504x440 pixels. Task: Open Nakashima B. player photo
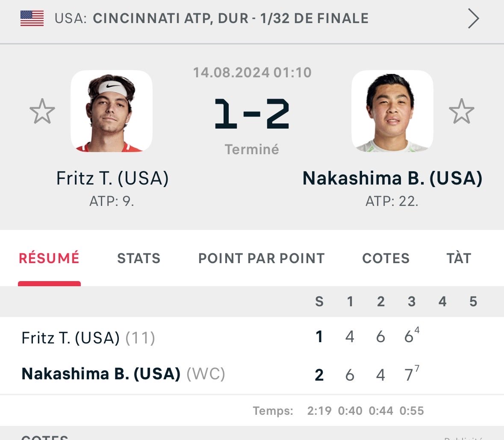point(392,111)
